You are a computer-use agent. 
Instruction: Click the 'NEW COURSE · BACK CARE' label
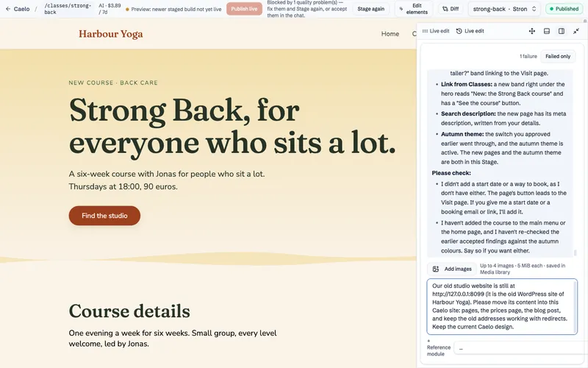coord(113,82)
